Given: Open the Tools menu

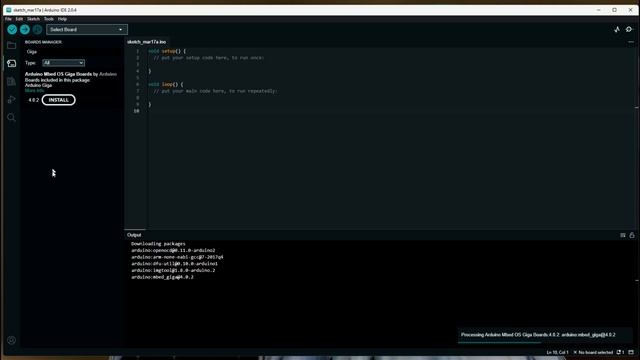Looking at the screenshot, I should (x=49, y=19).
